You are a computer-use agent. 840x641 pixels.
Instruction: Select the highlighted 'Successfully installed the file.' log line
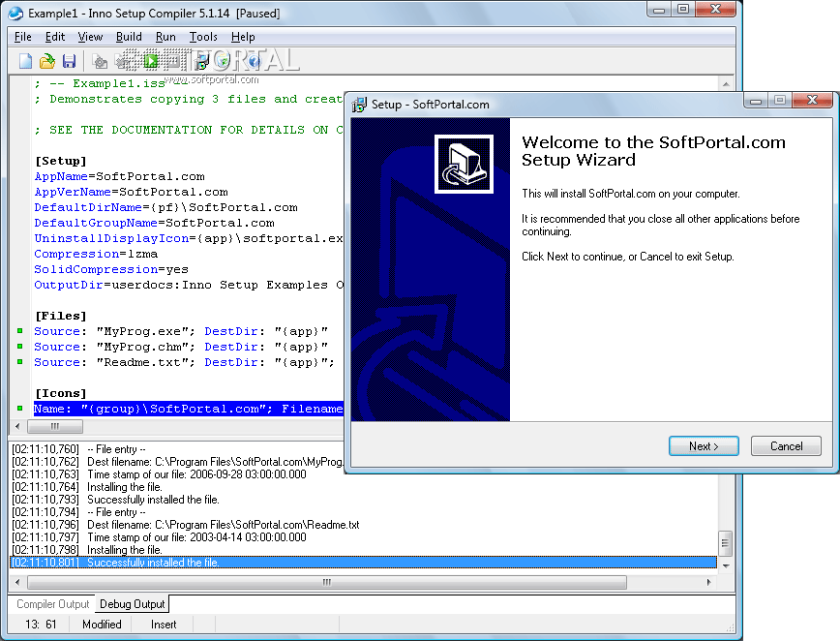(x=364, y=563)
